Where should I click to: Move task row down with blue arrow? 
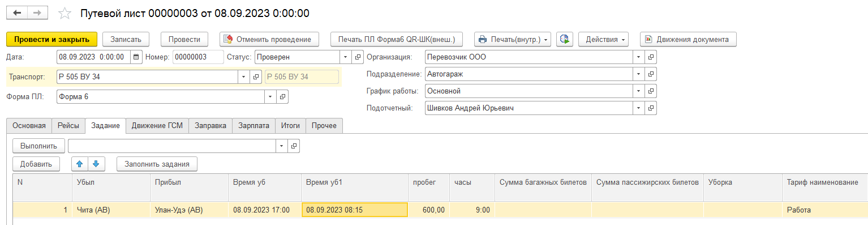[x=96, y=164]
